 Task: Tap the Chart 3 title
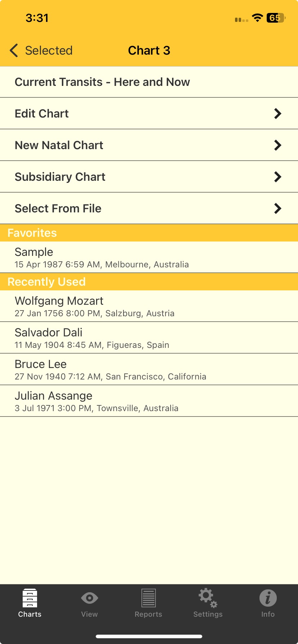coord(149,51)
